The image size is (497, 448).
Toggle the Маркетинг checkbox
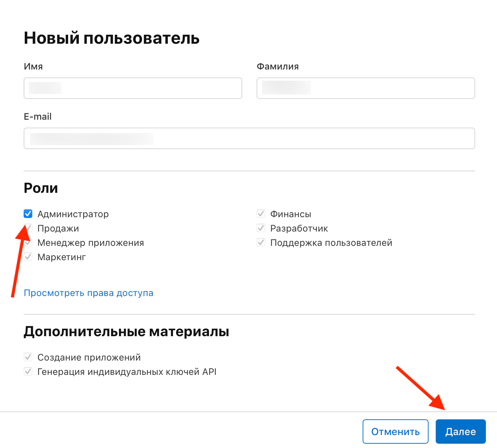point(28,257)
